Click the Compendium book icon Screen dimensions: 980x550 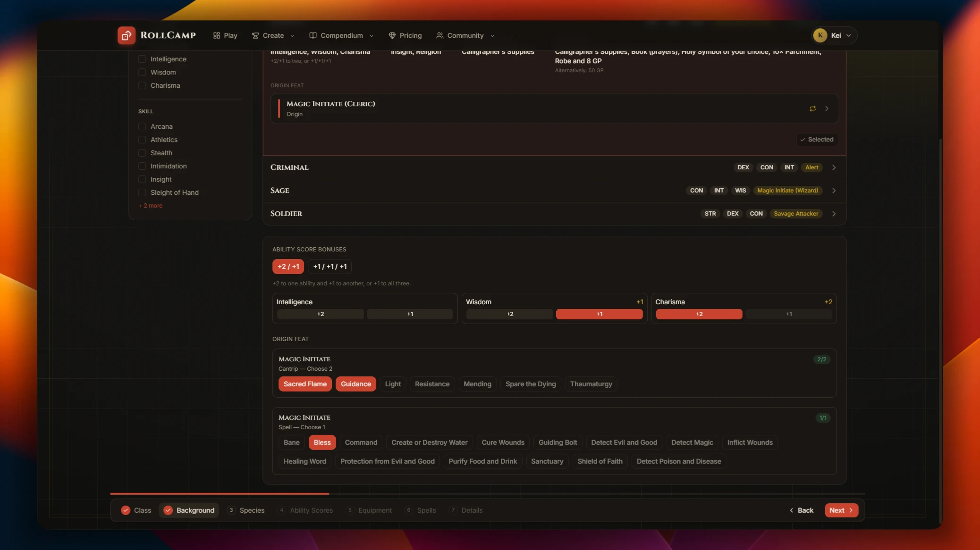point(313,35)
